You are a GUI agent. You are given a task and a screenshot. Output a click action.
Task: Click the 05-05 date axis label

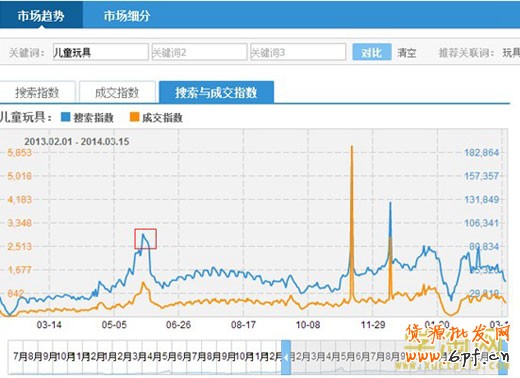point(114,325)
